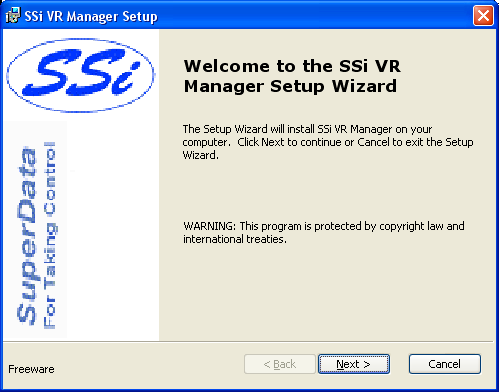Click the Setup Wizard will install description text
The width and height of the screenshot is (499, 392).
328,142
